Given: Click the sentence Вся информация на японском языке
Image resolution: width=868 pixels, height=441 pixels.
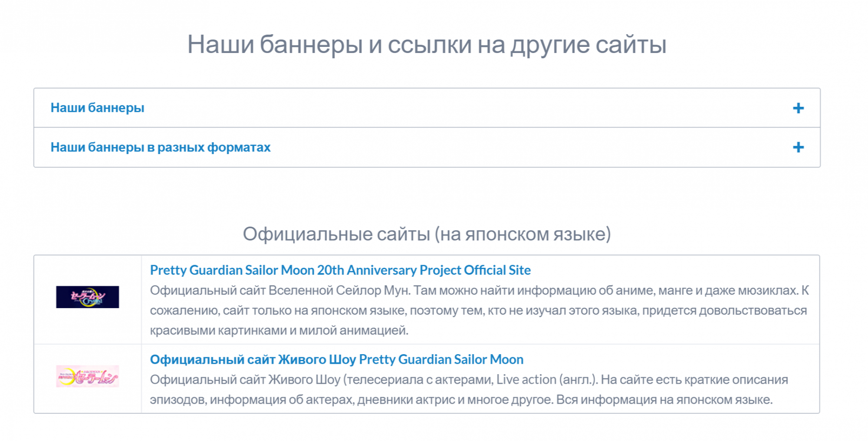Looking at the screenshot, I should coord(664,399).
